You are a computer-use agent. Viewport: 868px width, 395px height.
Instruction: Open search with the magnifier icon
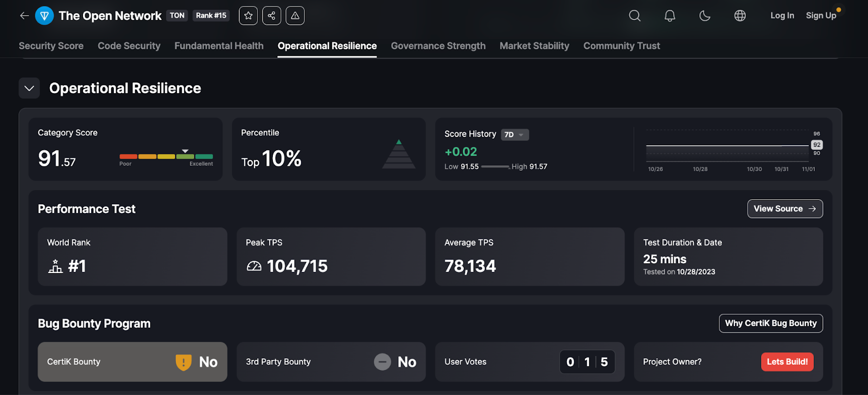635,16
